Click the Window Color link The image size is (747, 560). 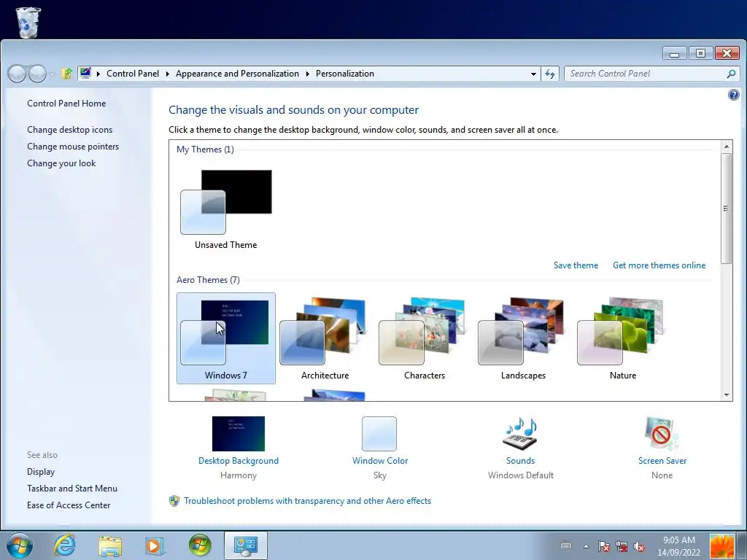(x=379, y=461)
